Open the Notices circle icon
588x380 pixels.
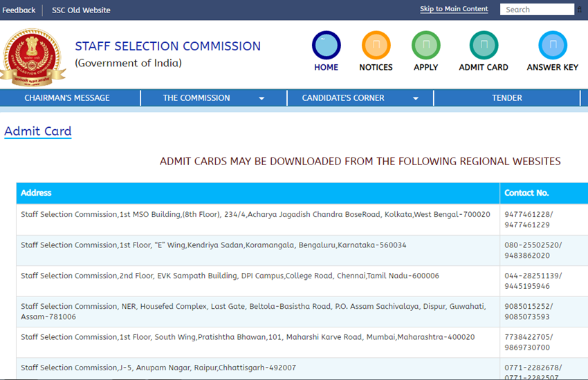(376, 46)
